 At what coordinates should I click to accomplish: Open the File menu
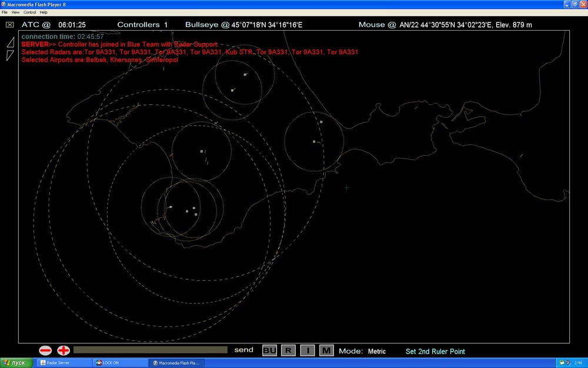click(x=5, y=12)
